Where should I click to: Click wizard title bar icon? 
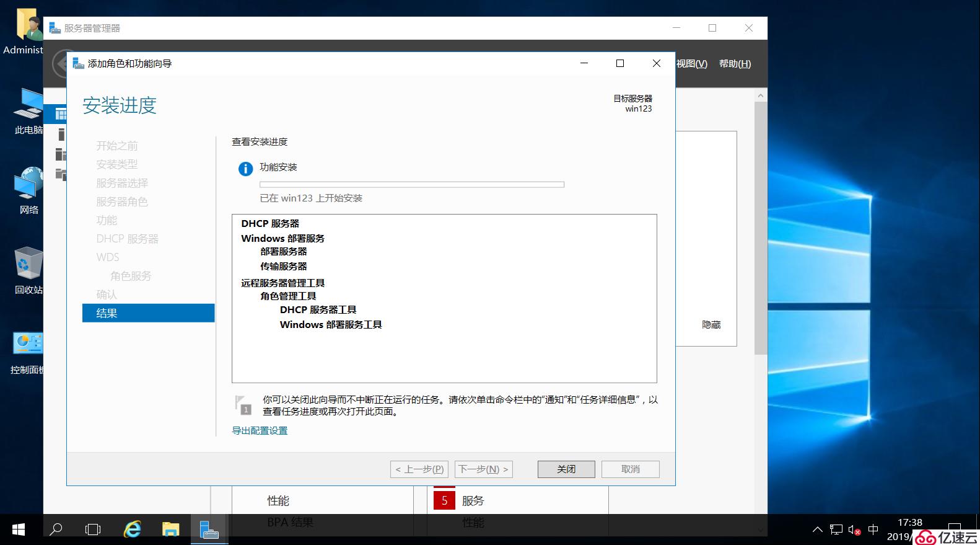click(78, 63)
